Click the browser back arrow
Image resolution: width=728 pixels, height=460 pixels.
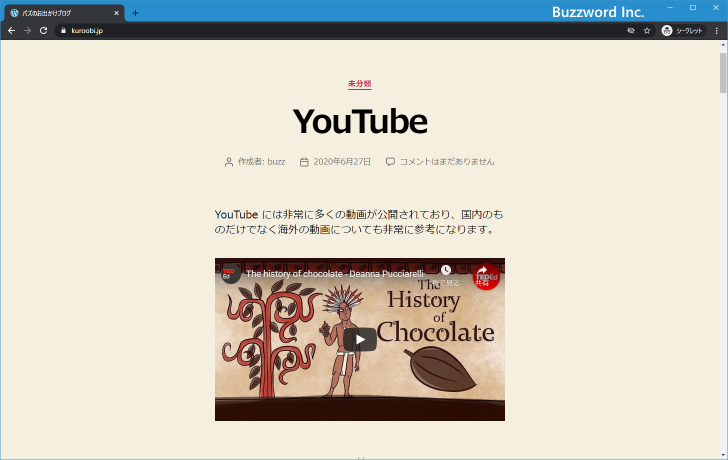click(x=12, y=31)
